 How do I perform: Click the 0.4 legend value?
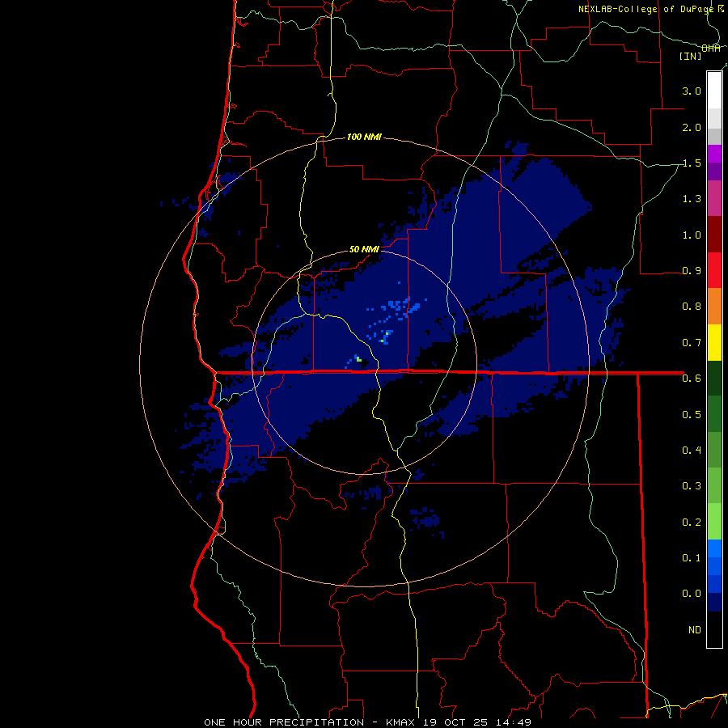(692, 450)
